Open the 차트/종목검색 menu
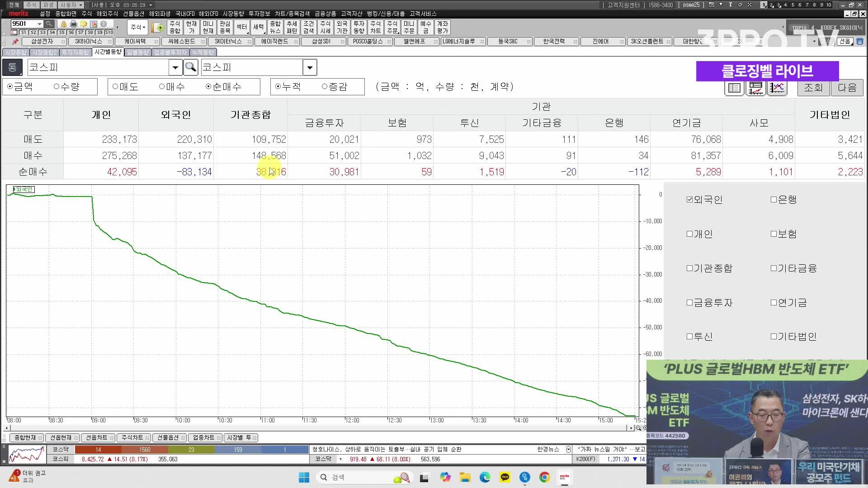 [292, 14]
